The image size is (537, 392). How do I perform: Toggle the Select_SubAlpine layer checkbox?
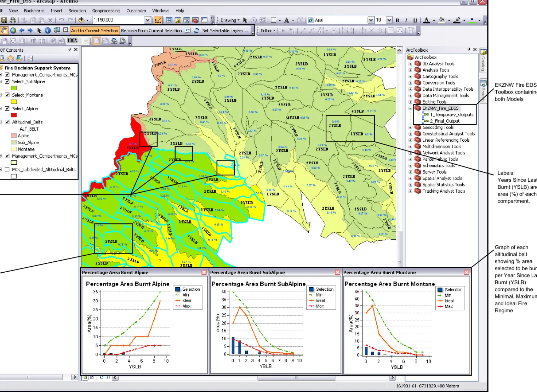[7, 81]
